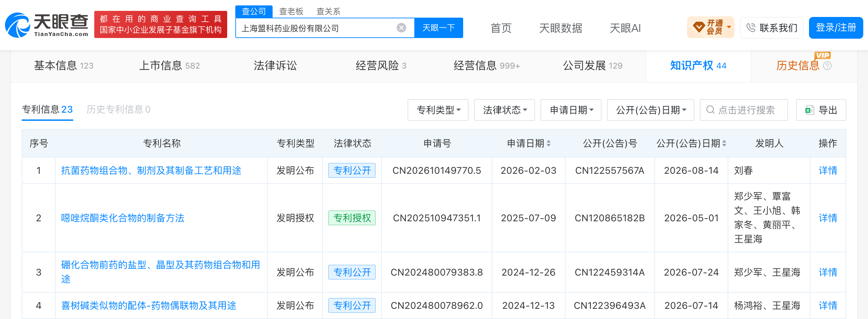Click the Excel icon on 导出 button

click(810, 110)
